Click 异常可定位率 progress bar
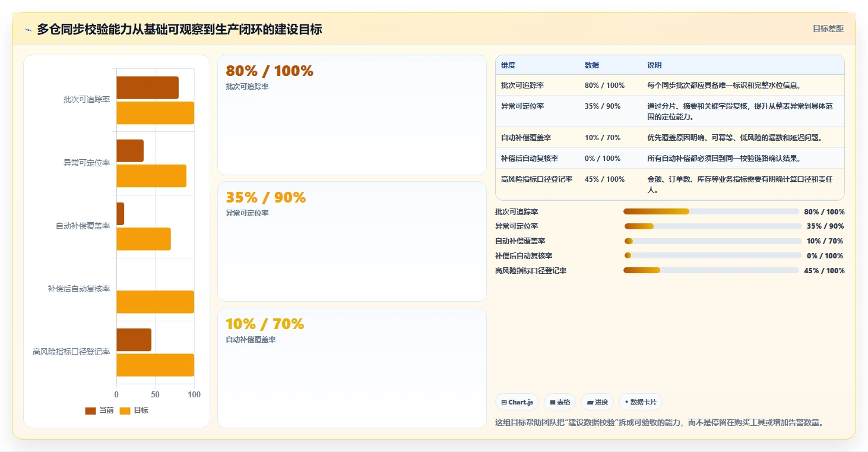This screenshot has height=452, width=868. click(x=713, y=226)
